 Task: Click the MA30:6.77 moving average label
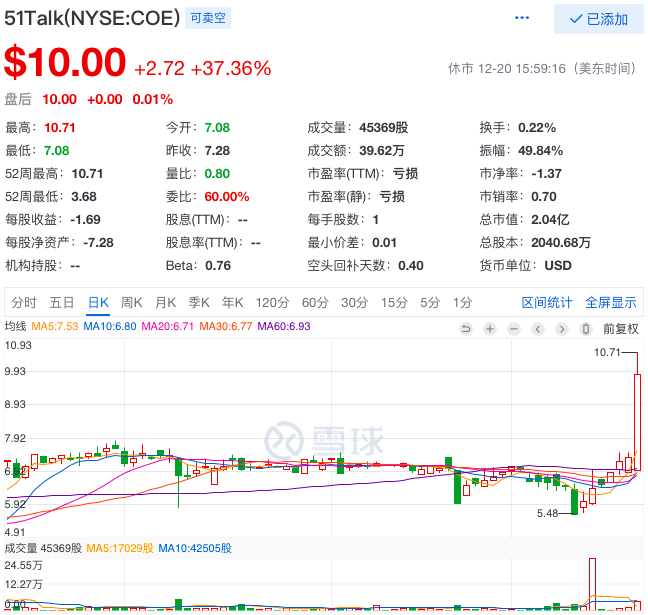226,326
